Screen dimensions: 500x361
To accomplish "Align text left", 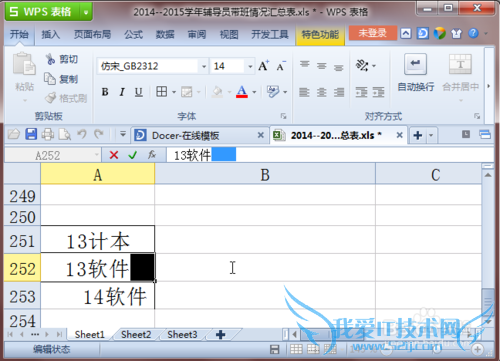I will click(x=304, y=92).
